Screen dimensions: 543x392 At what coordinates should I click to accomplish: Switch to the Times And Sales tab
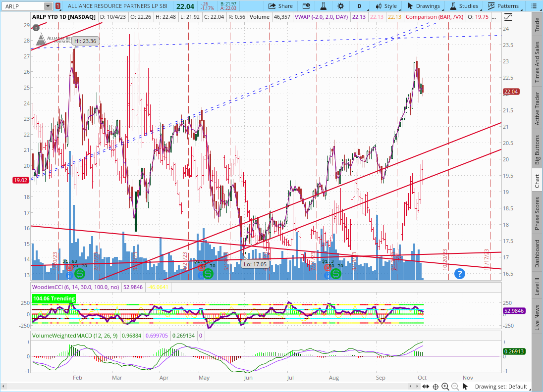click(x=537, y=62)
